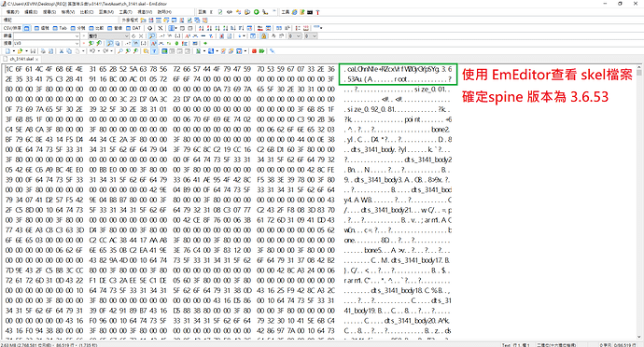644x347 pixels.
Task: Click the Find magnifier icon in standard toolbar
Action: pyautogui.click(x=119, y=51)
